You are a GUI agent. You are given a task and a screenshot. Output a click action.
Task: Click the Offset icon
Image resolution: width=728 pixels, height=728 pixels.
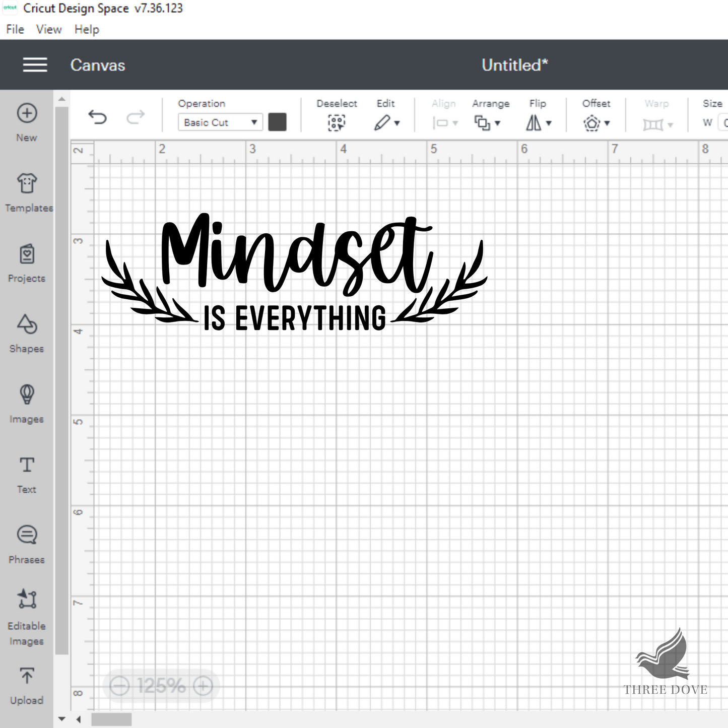click(x=592, y=123)
